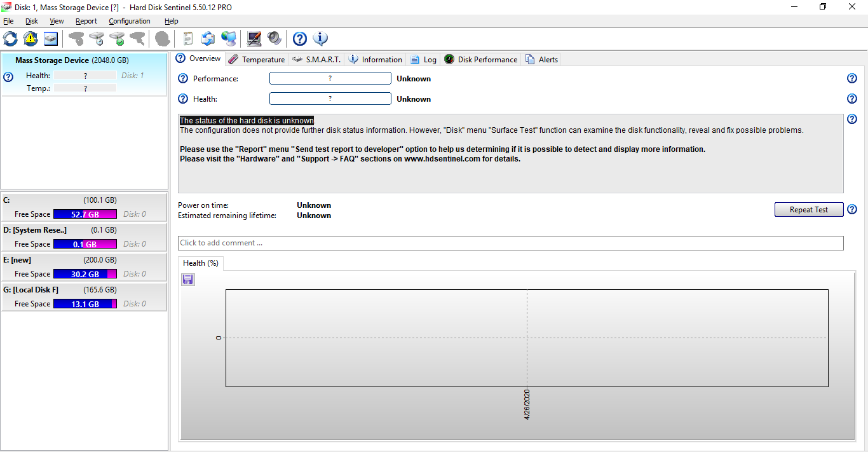Switch to the Overview tab

click(x=198, y=58)
